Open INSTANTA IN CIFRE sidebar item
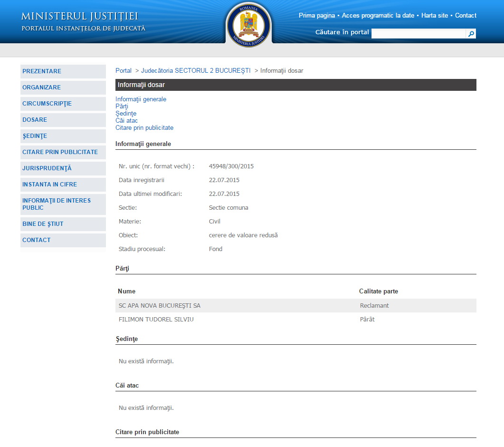Image resolution: width=504 pixels, height=447 pixels. (x=49, y=185)
